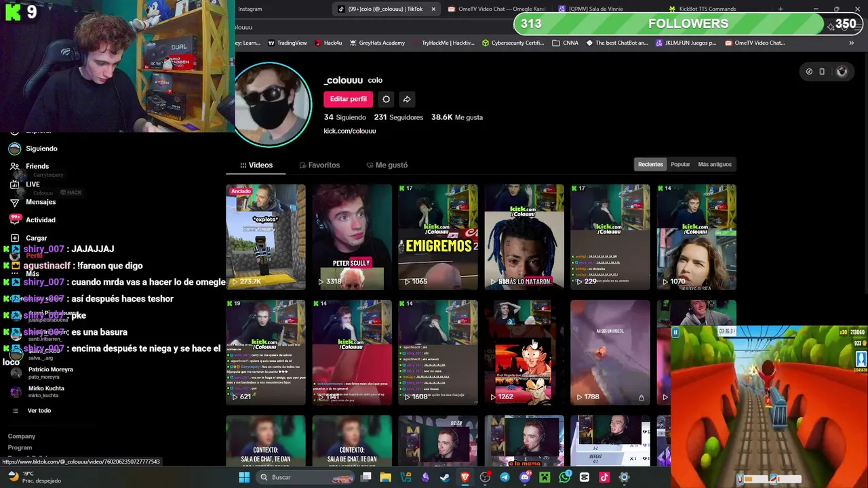Click the Actividad 99+ badge icon
Screen dimensions: 868x488
[x=14, y=219]
